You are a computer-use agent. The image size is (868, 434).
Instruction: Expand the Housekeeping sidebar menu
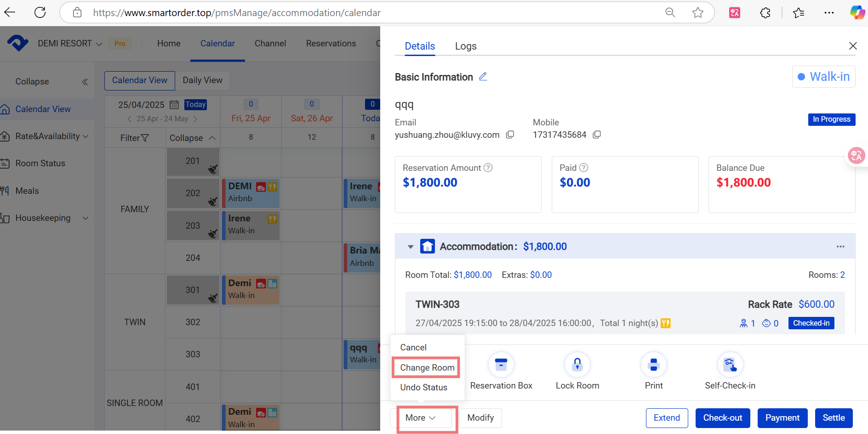[85, 218]
